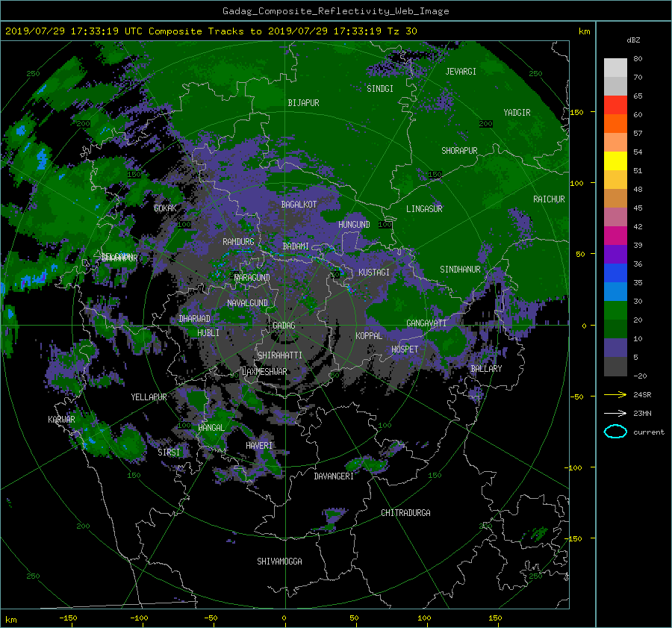The image size is (672, 628).
Task: Click the cyan 'current' ellipse legend icon
Action: click(x=615, y=432)
